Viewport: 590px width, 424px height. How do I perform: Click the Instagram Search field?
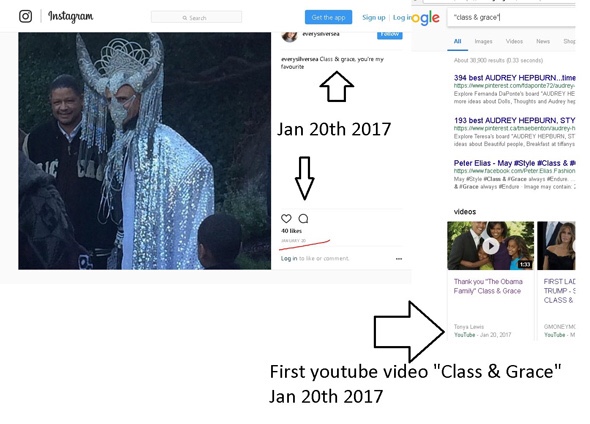[196, 17]
